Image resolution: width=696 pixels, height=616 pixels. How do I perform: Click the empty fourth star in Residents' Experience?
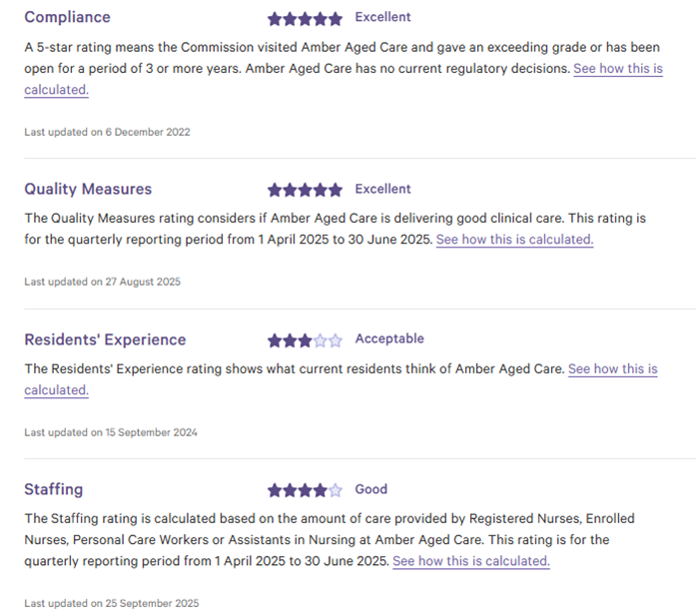(x=321, y=339)
